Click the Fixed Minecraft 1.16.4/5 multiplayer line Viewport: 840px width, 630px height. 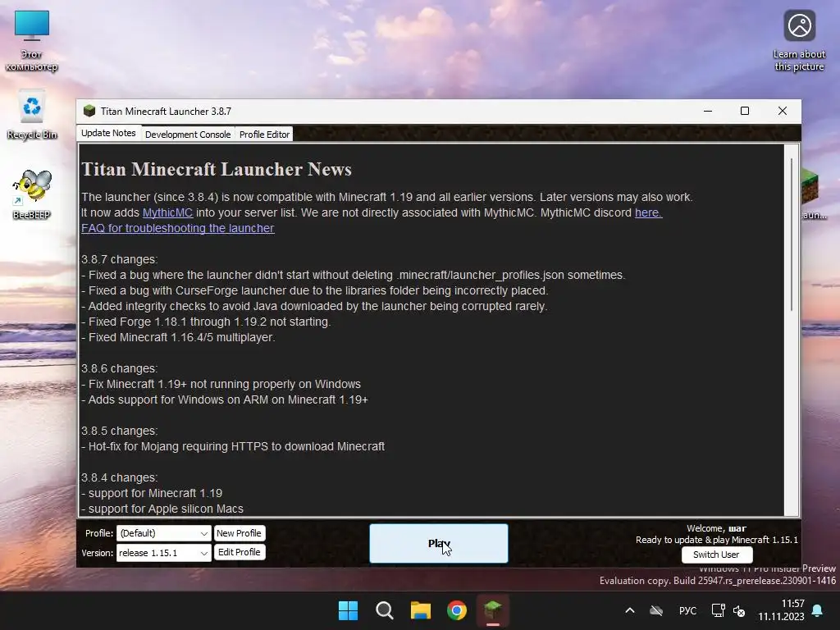[x=178, y=337]
